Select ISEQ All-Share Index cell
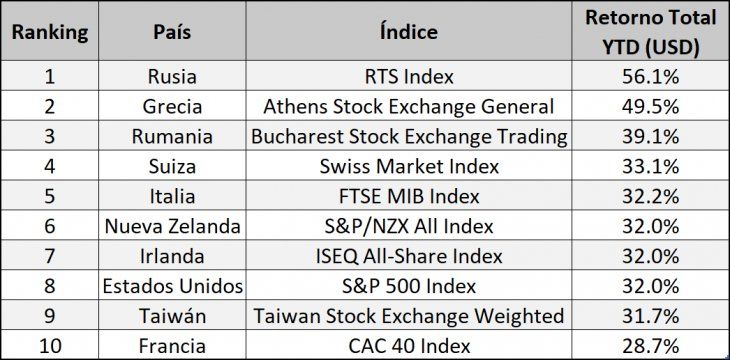The image size is (730, 360). [409, 256]
